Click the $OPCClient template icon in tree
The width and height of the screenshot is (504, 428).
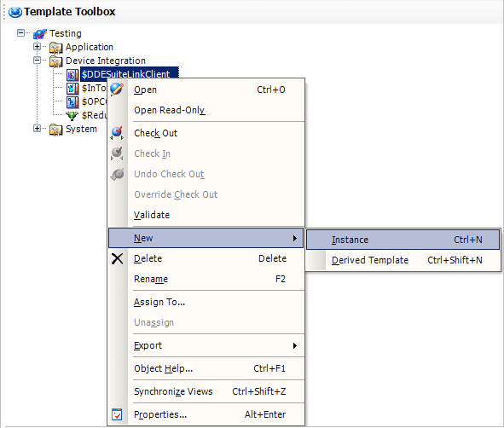[72, 101]
